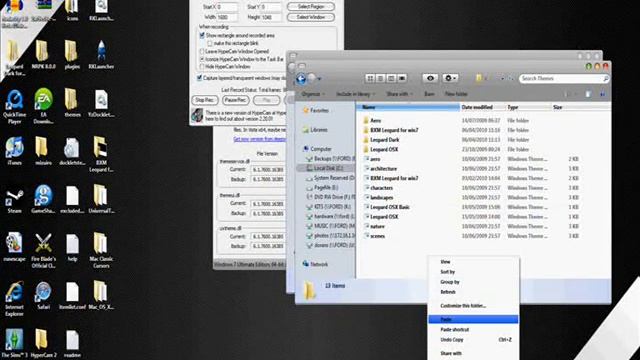Image resolution: width=640 pixels, height=360 pixels.
Task: Click Undo Copy in context menu
Action: [473, 340]
